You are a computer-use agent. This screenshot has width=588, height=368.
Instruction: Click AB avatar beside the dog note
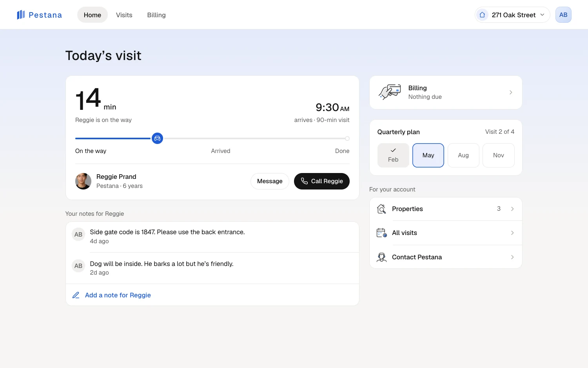[78, 266]
